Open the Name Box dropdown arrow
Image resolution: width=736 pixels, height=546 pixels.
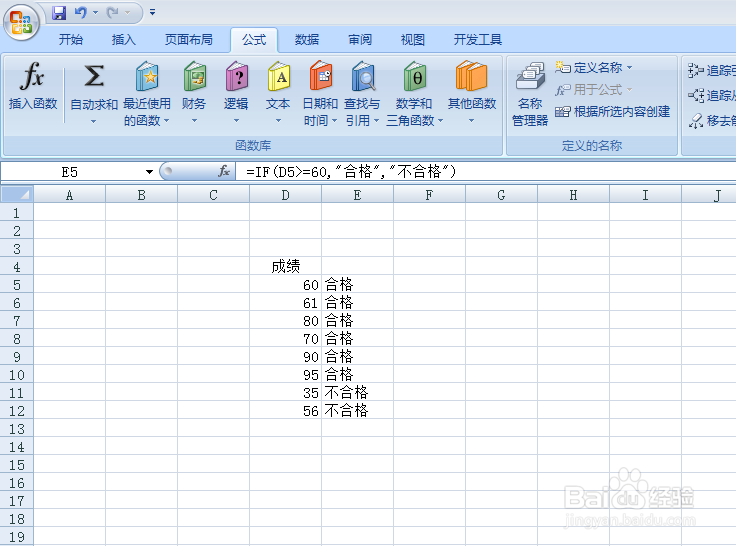coord(149,172)
